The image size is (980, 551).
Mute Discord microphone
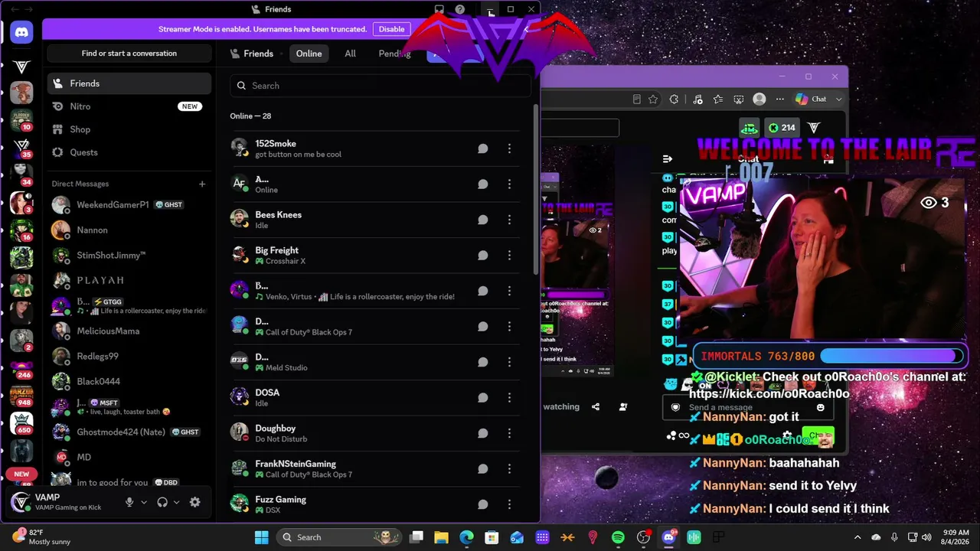[x=129, y=502]
